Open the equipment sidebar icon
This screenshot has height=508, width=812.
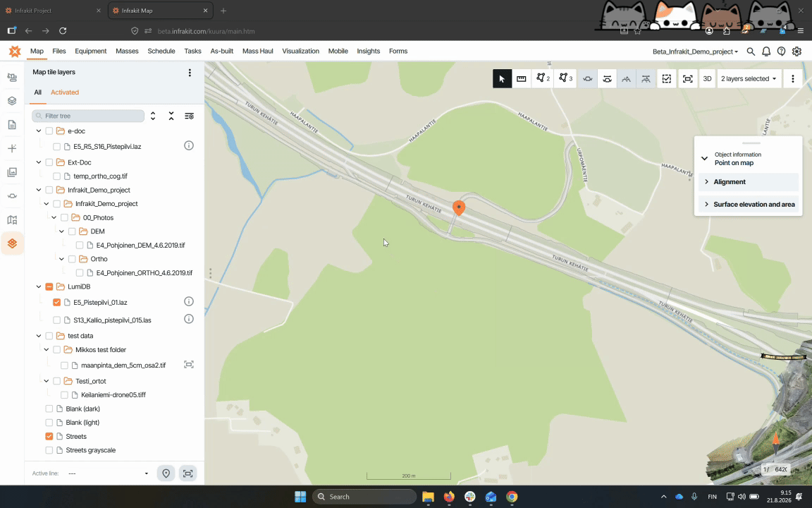(12, 77)
